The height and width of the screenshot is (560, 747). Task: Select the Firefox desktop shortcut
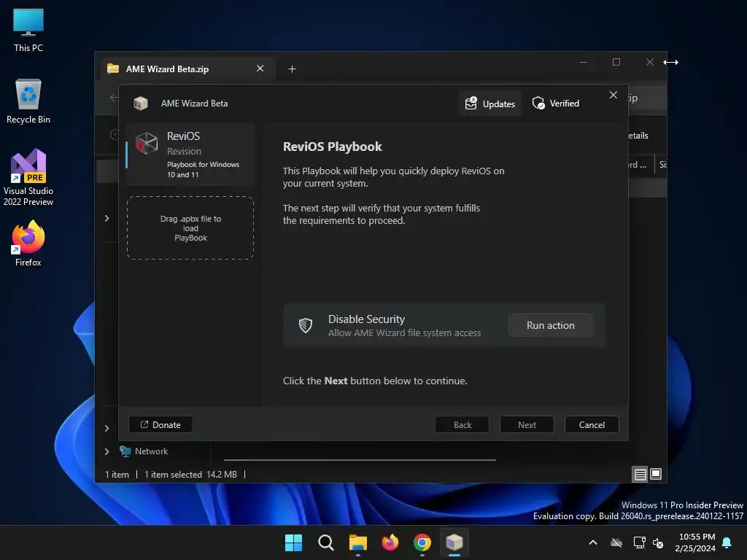[28, 244]
